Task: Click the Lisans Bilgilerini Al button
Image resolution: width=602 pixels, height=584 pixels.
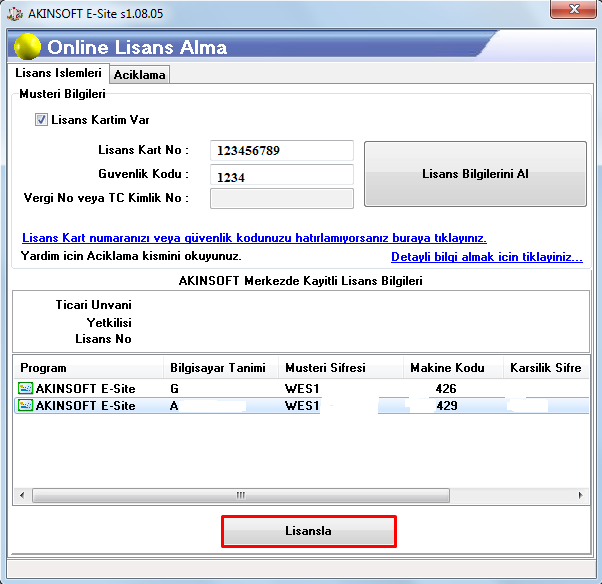Action: pyautogui.click(x=475, y=174)
